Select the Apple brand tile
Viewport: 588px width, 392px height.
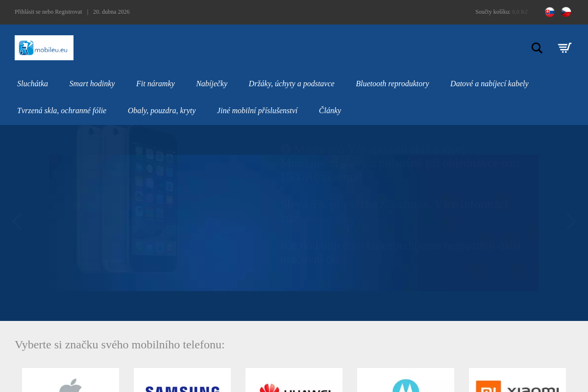pos(71,380)
